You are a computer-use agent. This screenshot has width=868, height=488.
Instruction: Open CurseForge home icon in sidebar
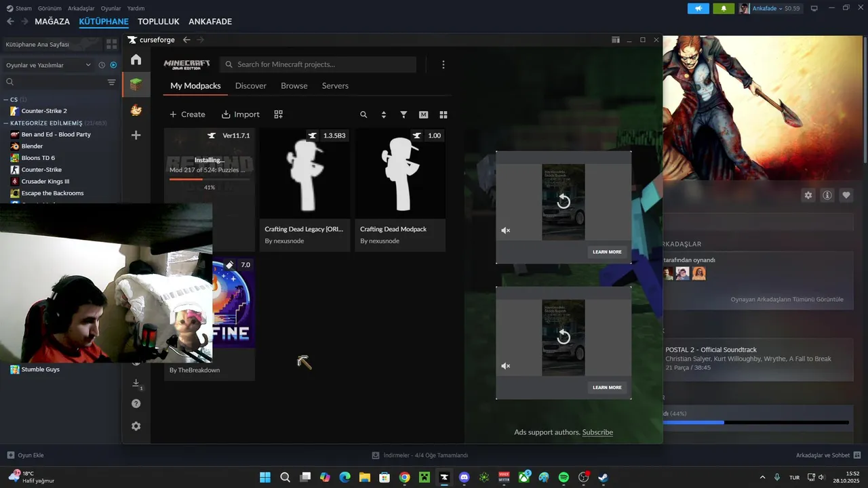136,60
